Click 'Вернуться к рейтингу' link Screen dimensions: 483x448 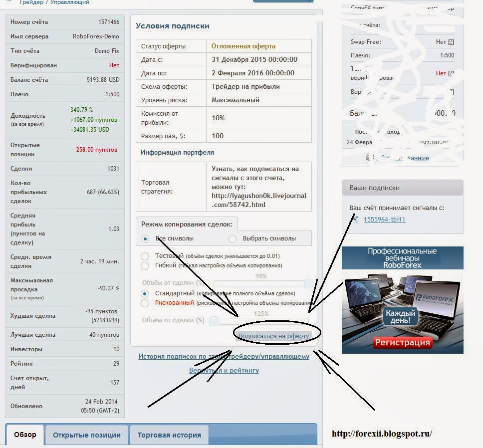(224, 370)
